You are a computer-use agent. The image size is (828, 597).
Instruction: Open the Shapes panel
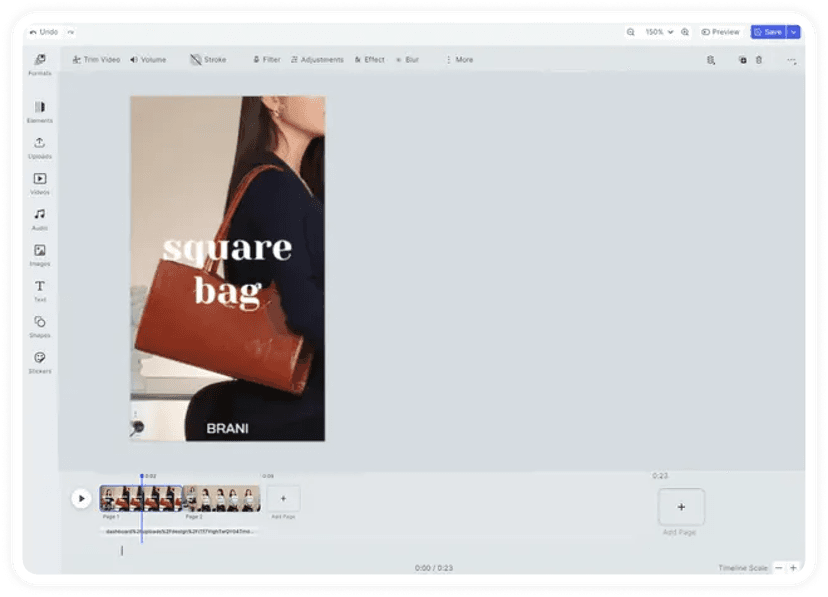click(x=39, y=326)
